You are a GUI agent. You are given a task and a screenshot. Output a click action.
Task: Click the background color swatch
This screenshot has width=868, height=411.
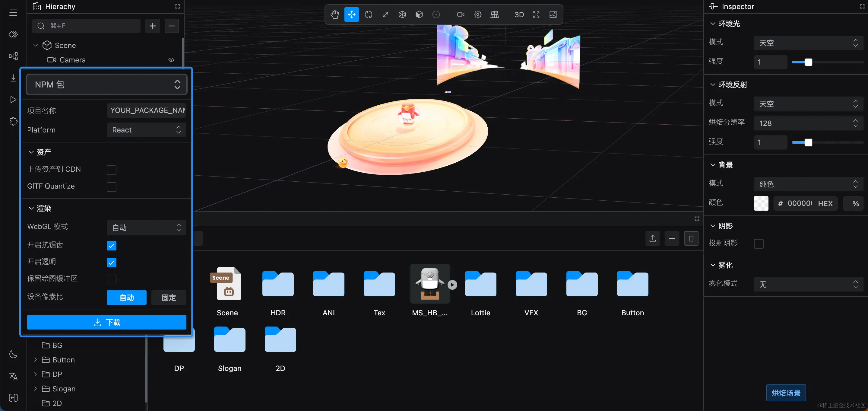(761, 203)
